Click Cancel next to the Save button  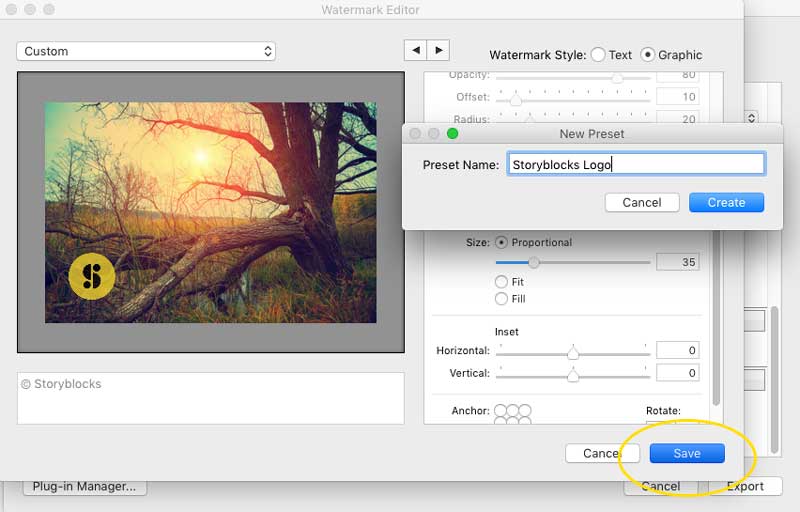click(x=602, y=453)
